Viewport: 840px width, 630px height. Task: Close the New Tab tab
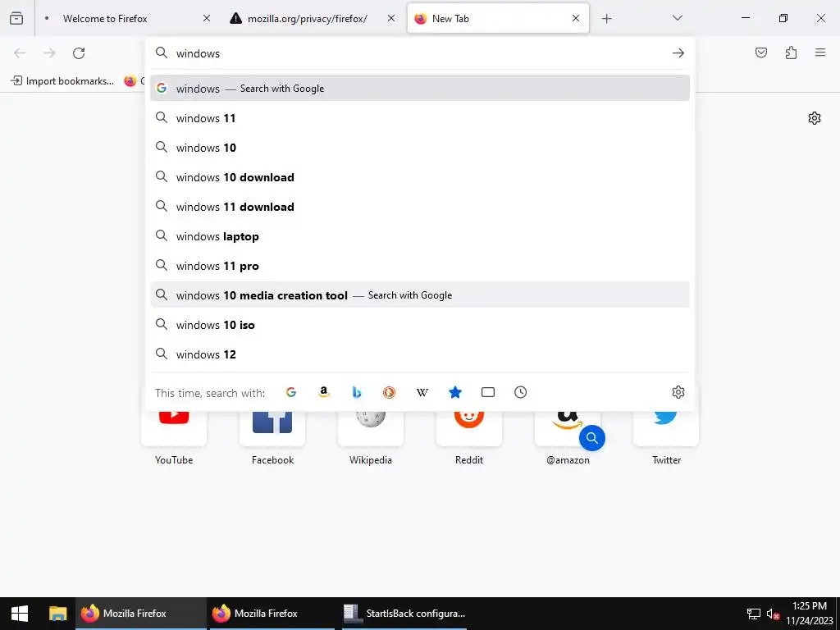(575, 18)
